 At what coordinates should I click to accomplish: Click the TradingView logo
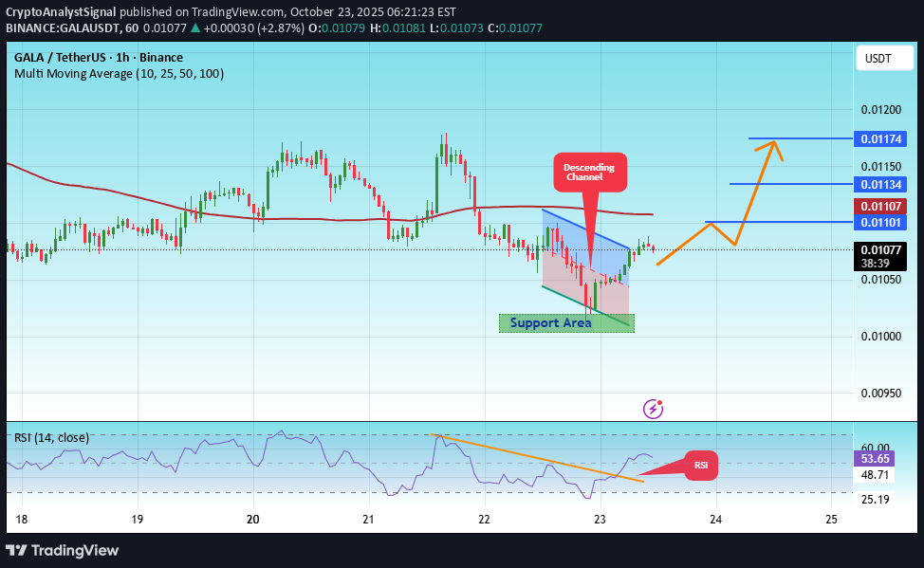point(64,551)
